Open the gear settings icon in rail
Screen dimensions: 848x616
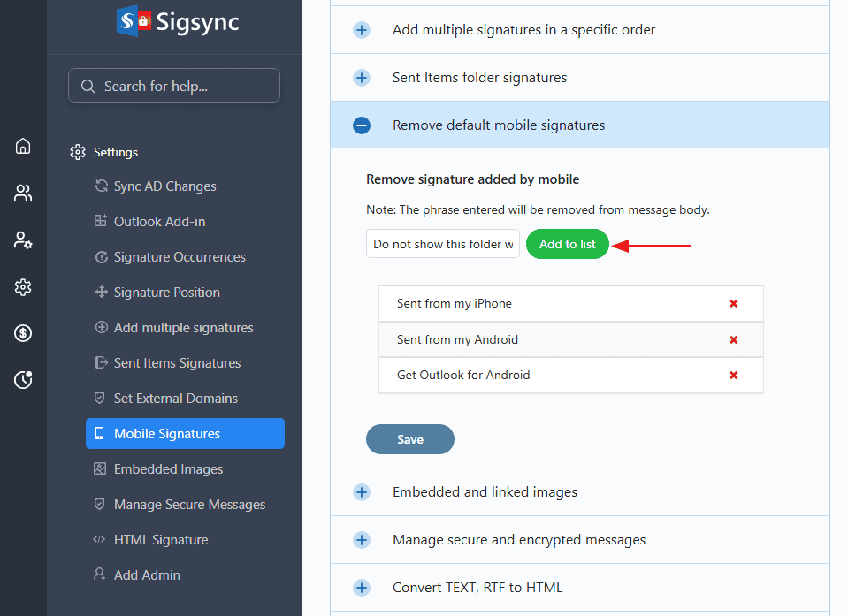coord(23,286)
